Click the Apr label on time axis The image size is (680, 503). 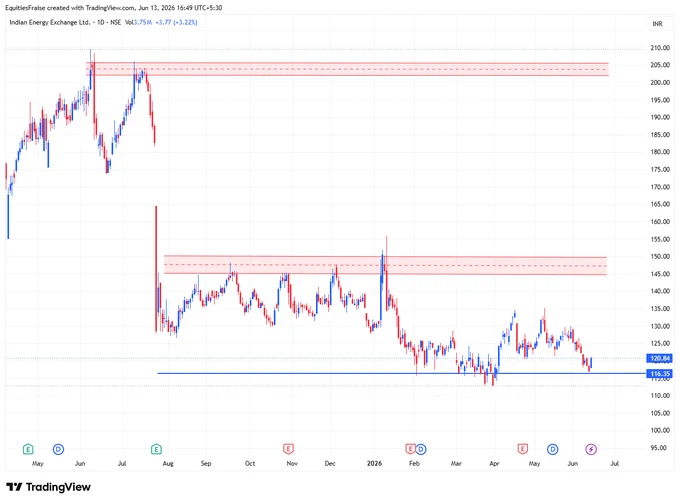[x=494, y=464]
